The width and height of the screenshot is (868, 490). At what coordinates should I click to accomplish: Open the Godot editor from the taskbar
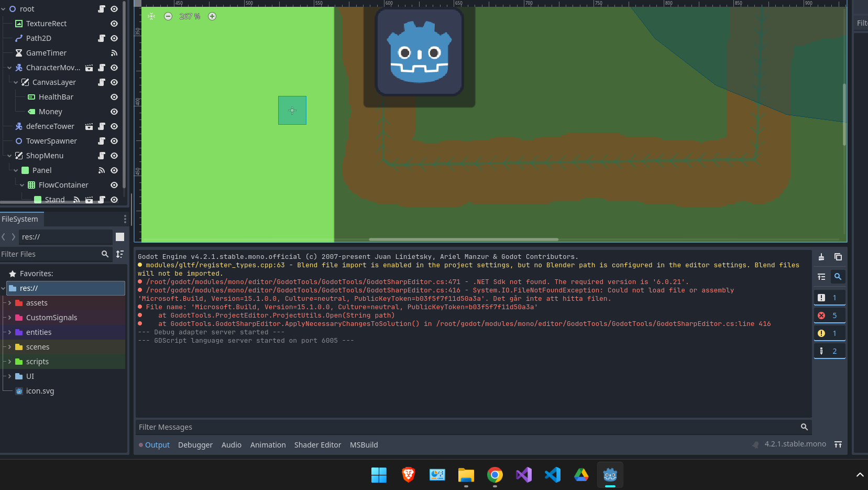click(610, 475)
